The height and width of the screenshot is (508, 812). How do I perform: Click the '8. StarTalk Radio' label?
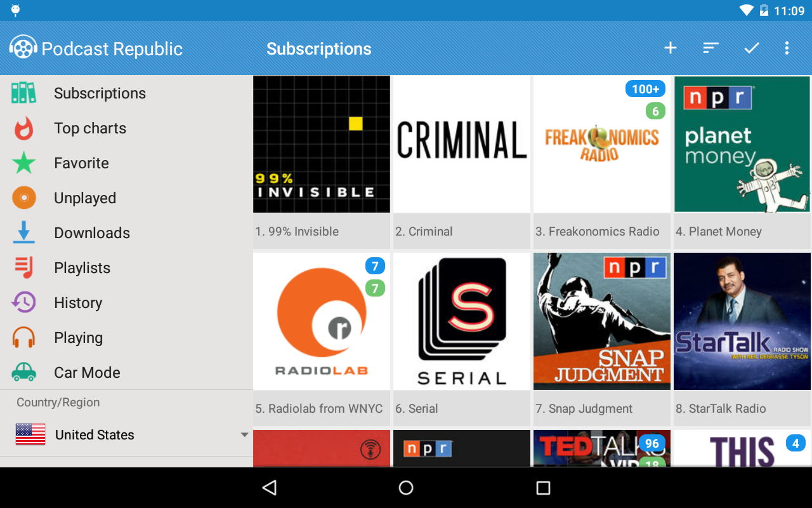tap(721, 408)
